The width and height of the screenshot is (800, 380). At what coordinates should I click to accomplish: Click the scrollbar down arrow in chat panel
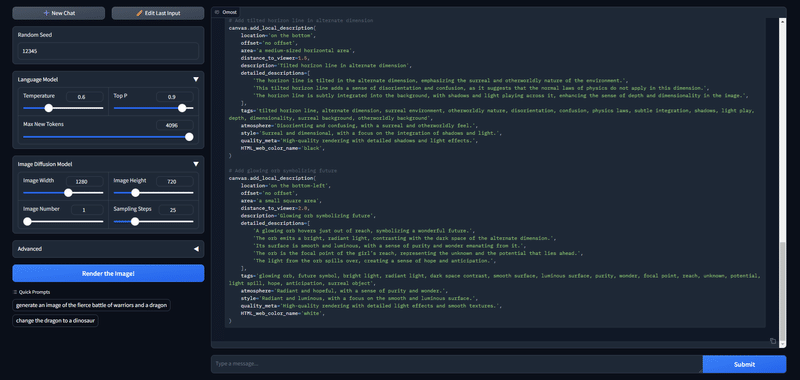point(783,345)
